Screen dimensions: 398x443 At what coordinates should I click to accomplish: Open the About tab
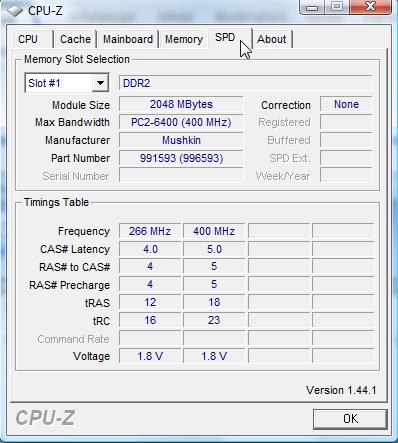coord(272,39)
